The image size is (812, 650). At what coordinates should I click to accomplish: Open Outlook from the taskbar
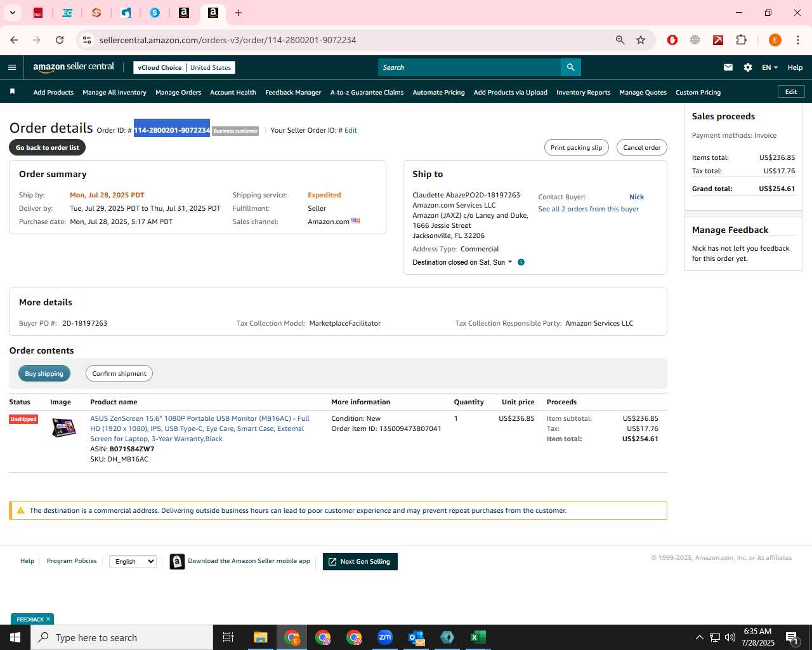(416, 637)
